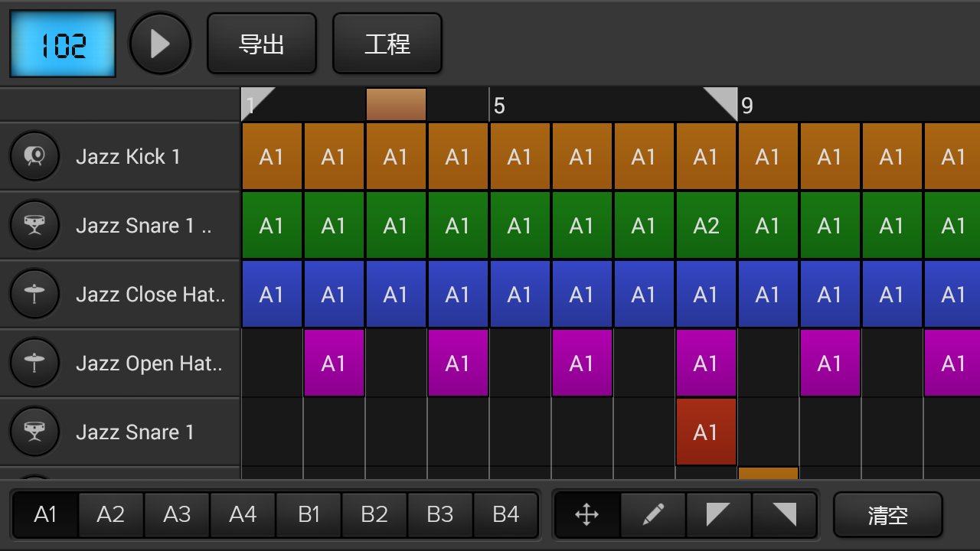Select pattern B1 in bottom bar
Image resolution: width=980 pixels, height=551 pixels.
coord(309,514)
